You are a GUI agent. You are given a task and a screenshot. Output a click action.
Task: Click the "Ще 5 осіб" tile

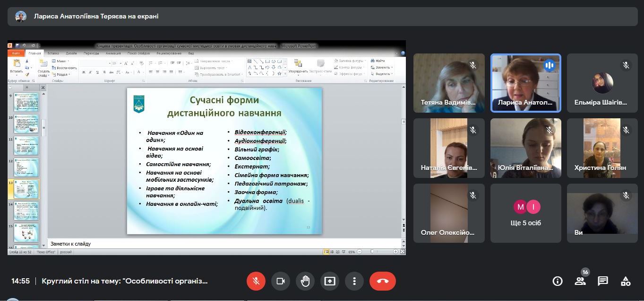[x=525, y=213]
